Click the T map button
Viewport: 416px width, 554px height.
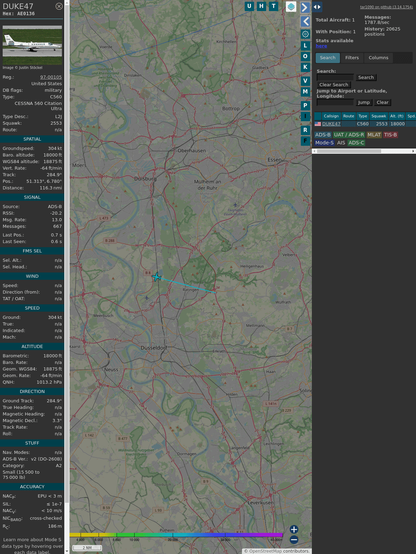[273, 6]
